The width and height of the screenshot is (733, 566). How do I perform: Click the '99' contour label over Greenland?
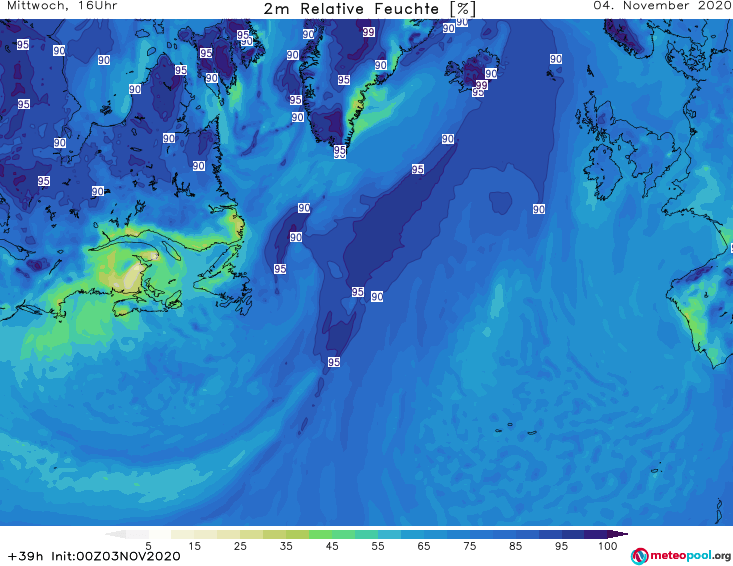(368, 32)
